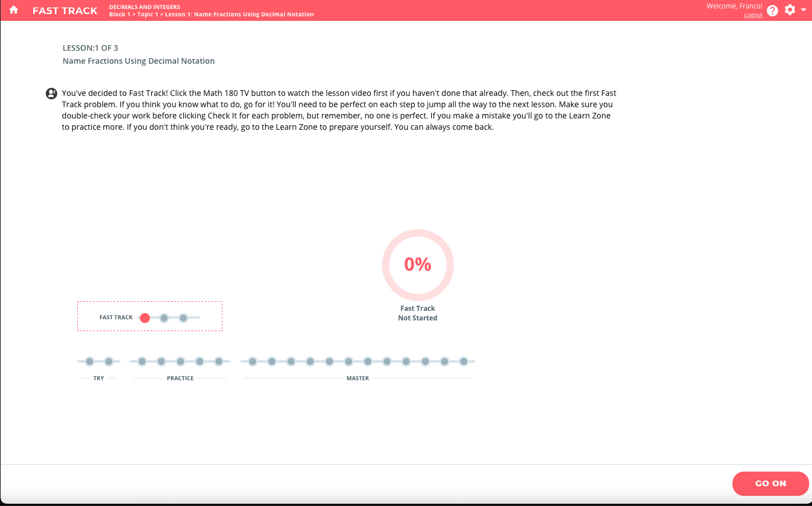Select the last MASTER step dot

point(464,361)
